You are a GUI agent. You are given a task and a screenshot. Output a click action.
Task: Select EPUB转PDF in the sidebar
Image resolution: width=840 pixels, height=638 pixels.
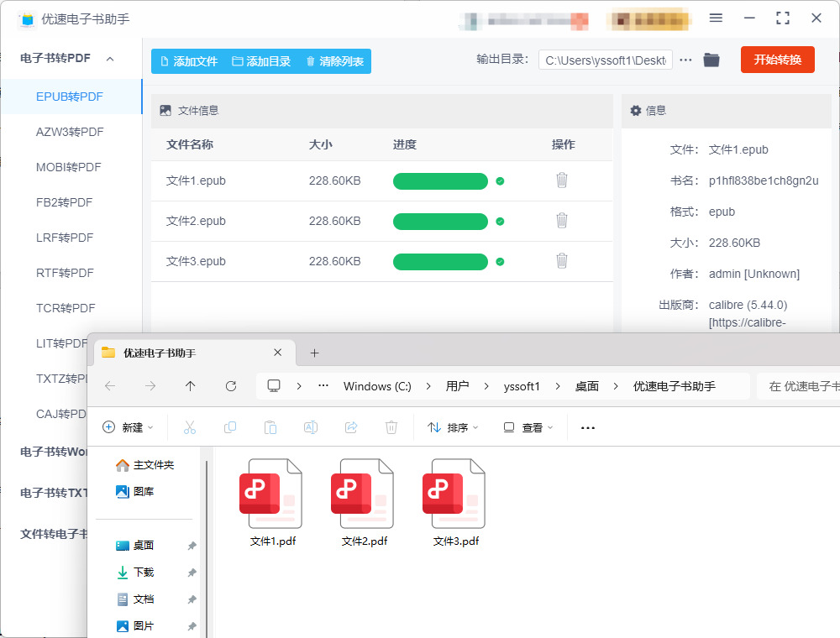(x=71, y=97)
